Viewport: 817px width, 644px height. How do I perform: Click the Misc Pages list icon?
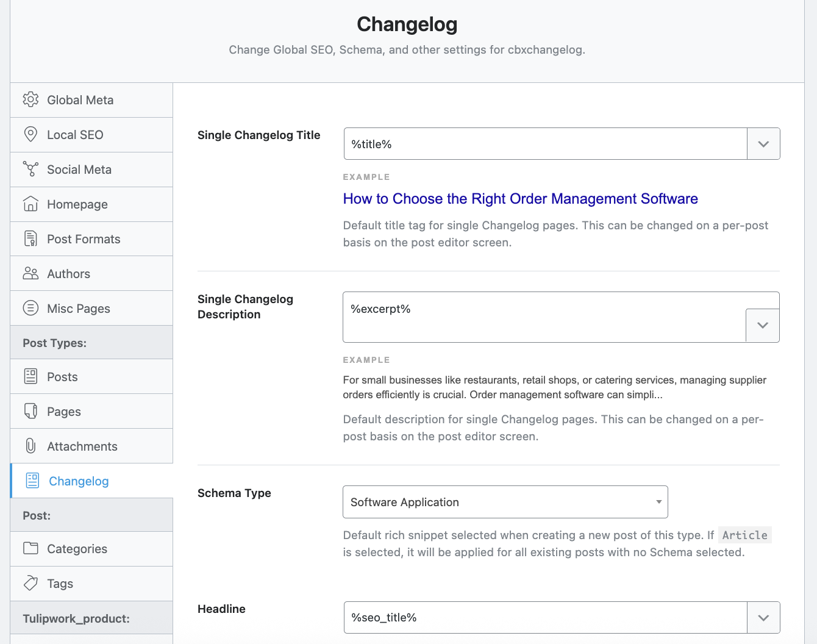coord(30,308)
